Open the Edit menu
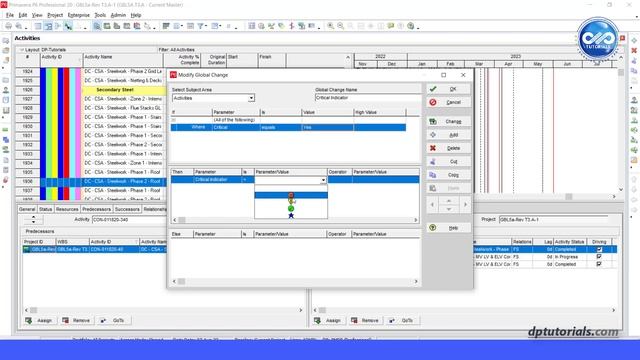 tap(23, 15)
